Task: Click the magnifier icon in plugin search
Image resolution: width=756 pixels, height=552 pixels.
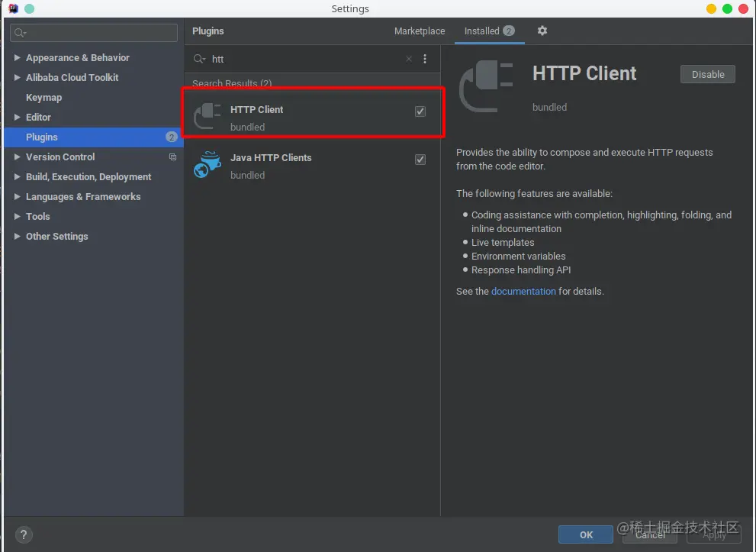Action: click(x=199, y=59)
